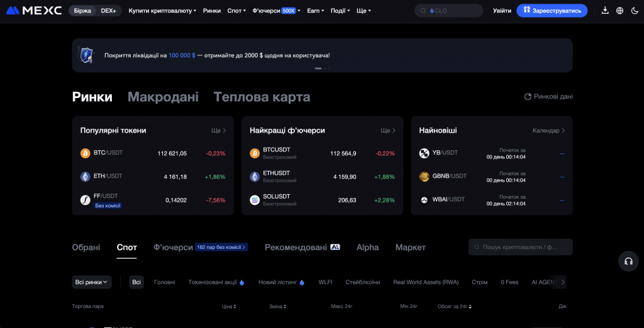
Task: Click the SOLUSDT futures coin icon
Action: 255,200
